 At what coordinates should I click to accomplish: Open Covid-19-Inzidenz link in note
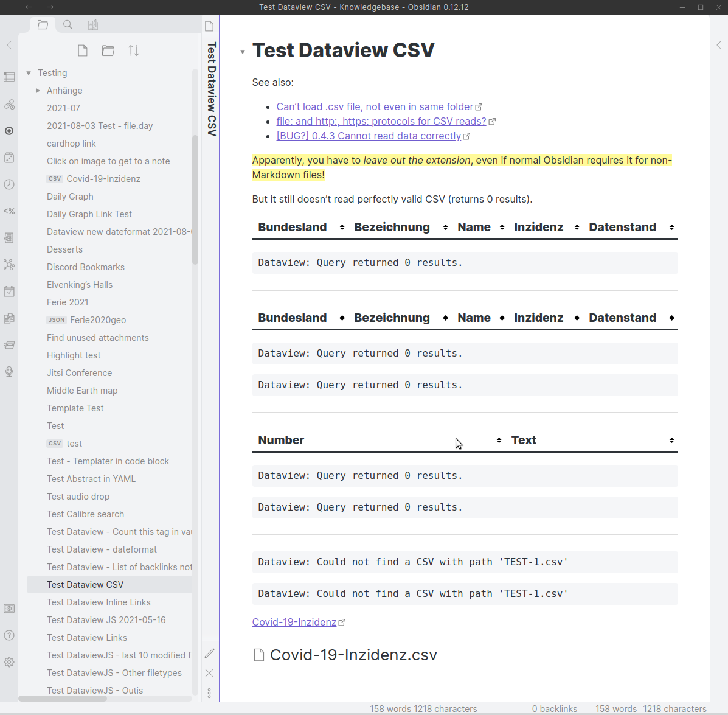tap(294, 622)
